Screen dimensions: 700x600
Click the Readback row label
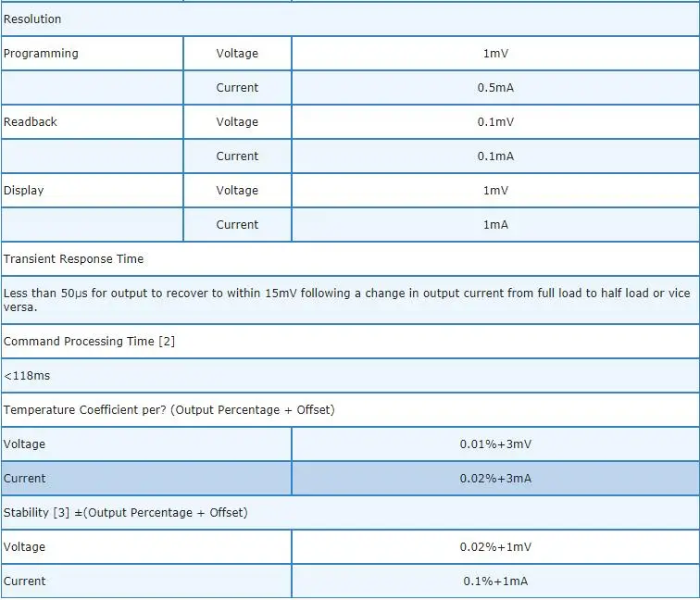pos(31,122)
